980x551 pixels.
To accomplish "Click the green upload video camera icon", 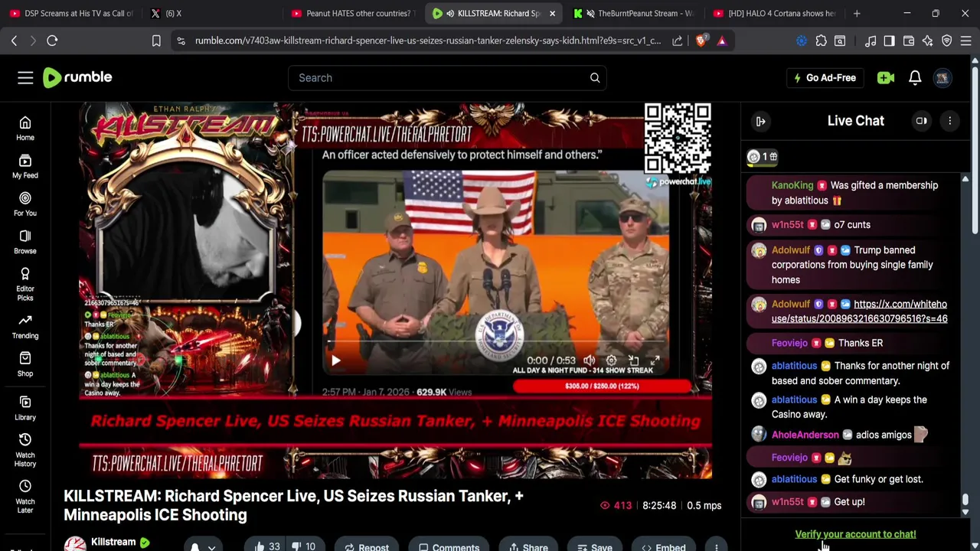I will (x=886, y=77).
